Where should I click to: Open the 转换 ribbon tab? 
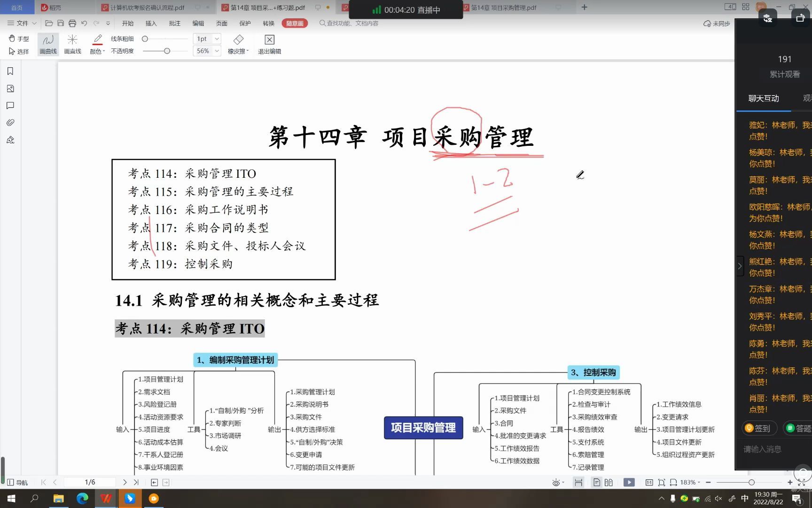tap(269, 23)
